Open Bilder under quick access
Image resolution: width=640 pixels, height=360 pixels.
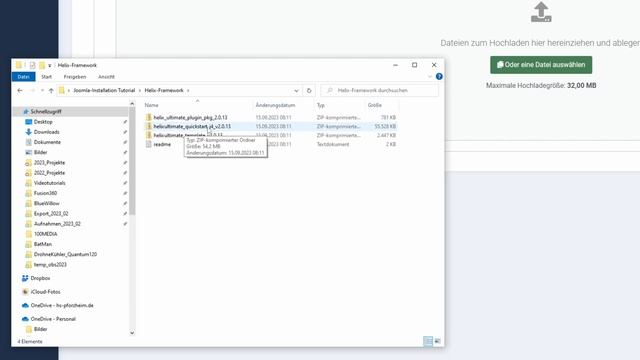tap(40, 152)
